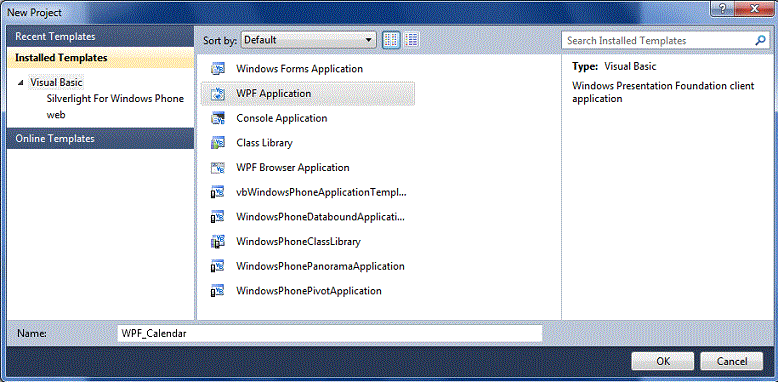The width and height of the screenshot is (778, 382).
Task: Select WindowsPhonePivotApplication text
Action: tap(309, 291)
